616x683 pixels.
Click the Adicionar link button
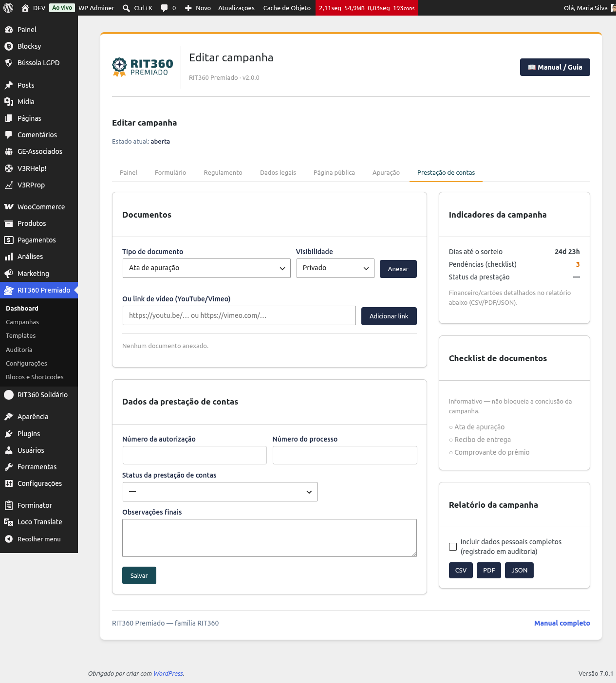pos(389,316)
